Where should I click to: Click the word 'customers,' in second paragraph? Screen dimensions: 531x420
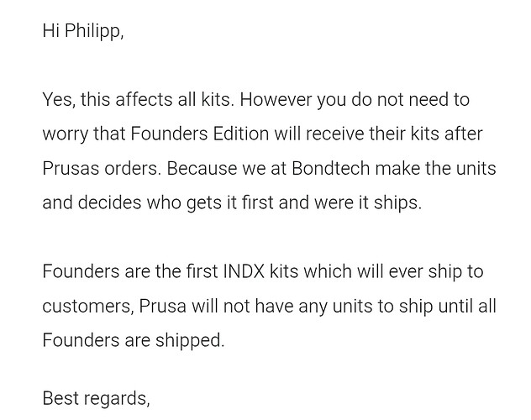[88, 307]
